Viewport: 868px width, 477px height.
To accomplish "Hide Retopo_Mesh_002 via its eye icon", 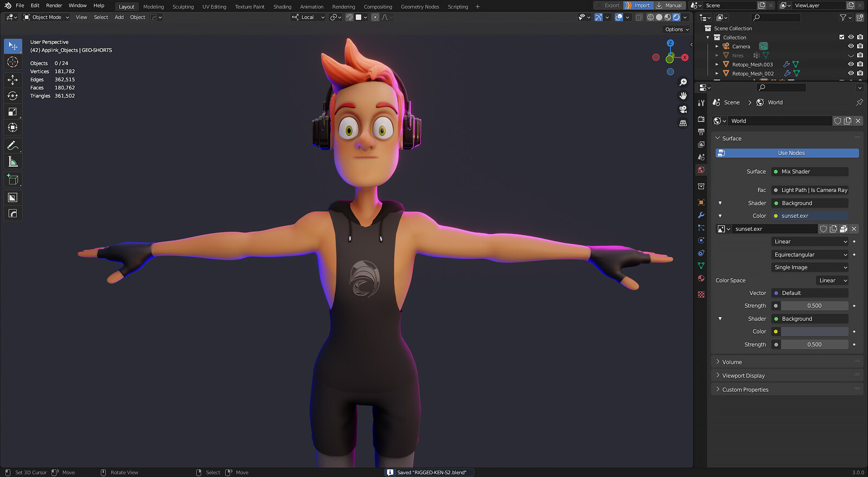I will (851, 74).
